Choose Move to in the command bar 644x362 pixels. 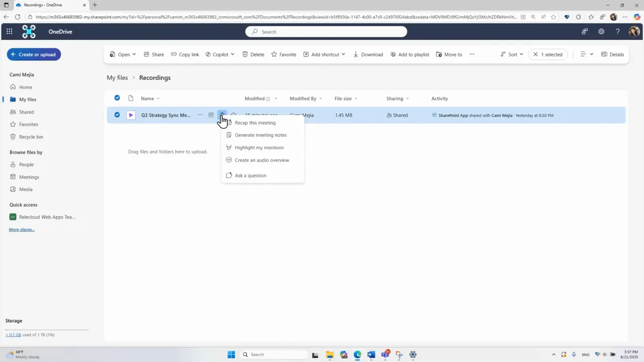tap(449, 54)
